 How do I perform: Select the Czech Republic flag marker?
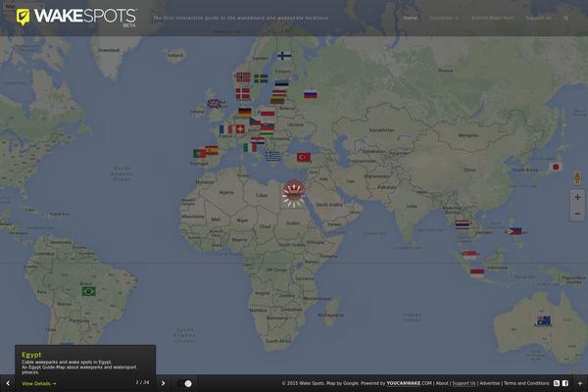click(256, 122)
